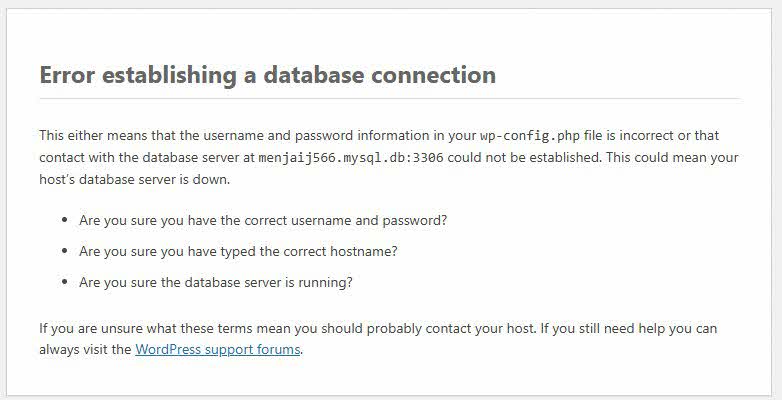Screen dimensions: 782x400
Task: Click the horizontal divider below the heading
Action: 389,98
